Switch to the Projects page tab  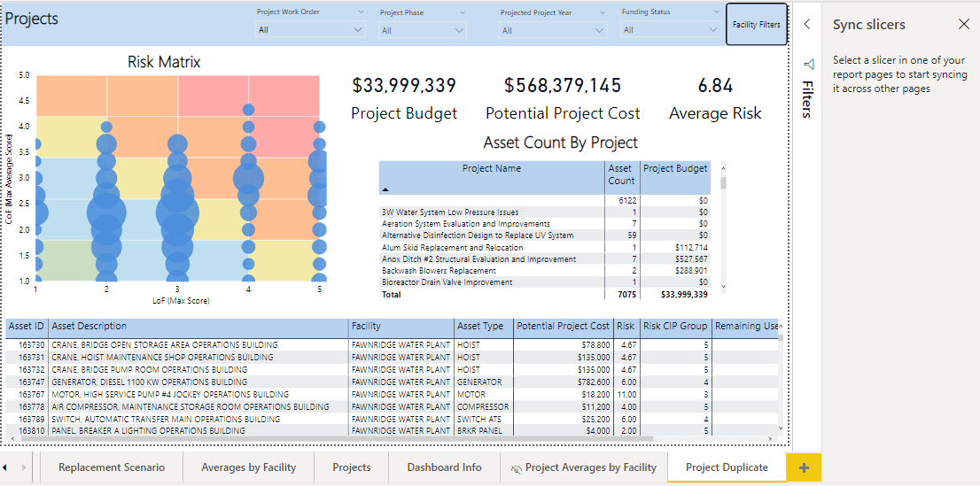point(351,467)
